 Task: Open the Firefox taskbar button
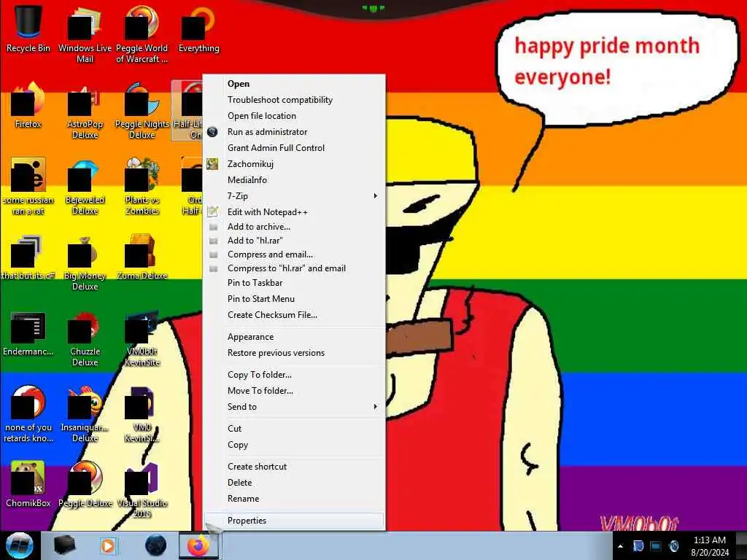198,545
